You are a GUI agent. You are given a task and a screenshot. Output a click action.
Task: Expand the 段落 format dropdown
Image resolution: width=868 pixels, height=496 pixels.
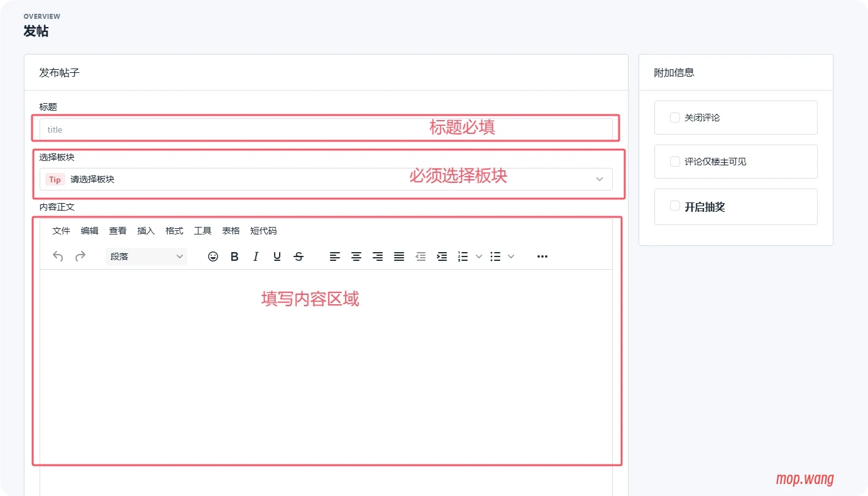pos(146,256)
